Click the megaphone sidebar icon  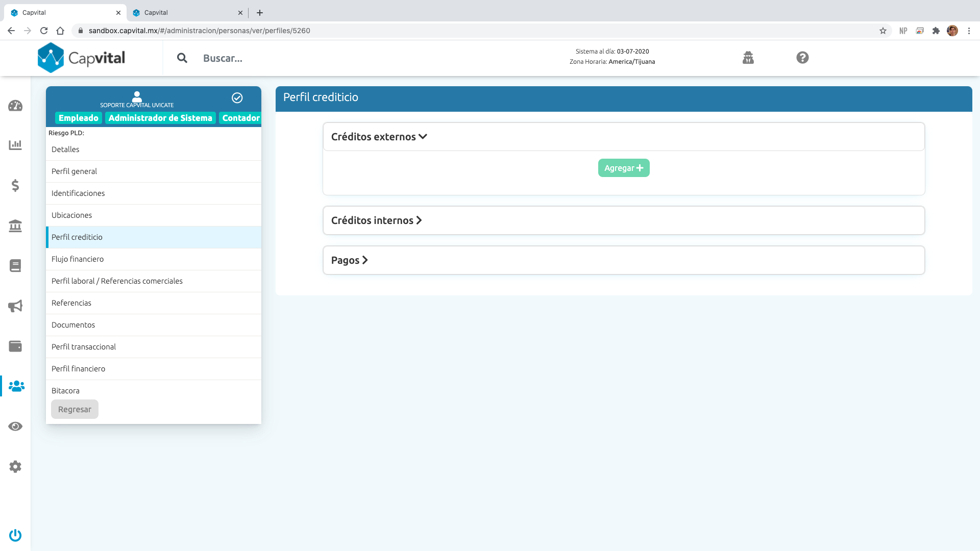point(15,306)
